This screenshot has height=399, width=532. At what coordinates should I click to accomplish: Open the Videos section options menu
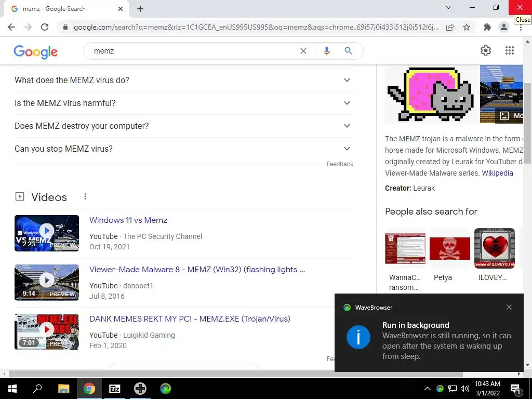point(85,196)
